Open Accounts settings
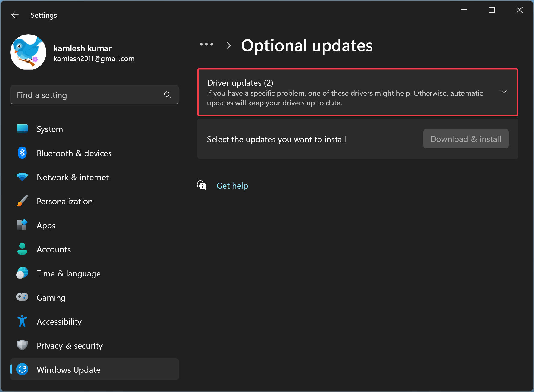The height and width of the screenshot is (392, 534). pyautogui.click(x=94, y=249)
